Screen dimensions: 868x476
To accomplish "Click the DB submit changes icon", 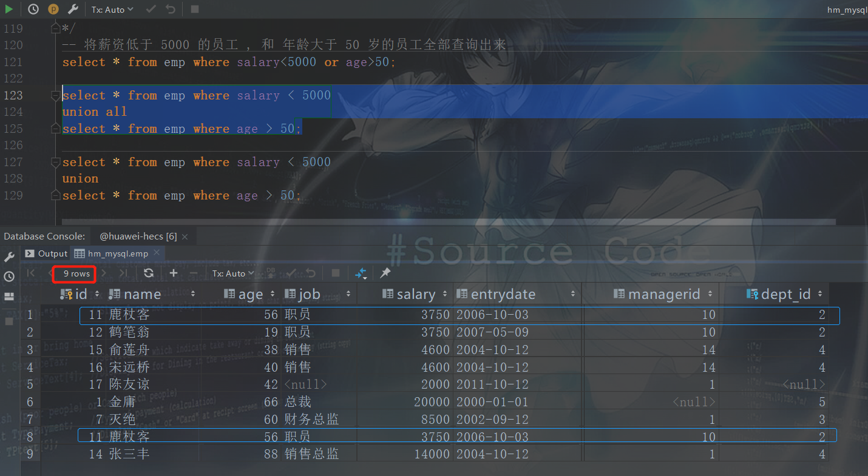I will [x=271, y=273].
